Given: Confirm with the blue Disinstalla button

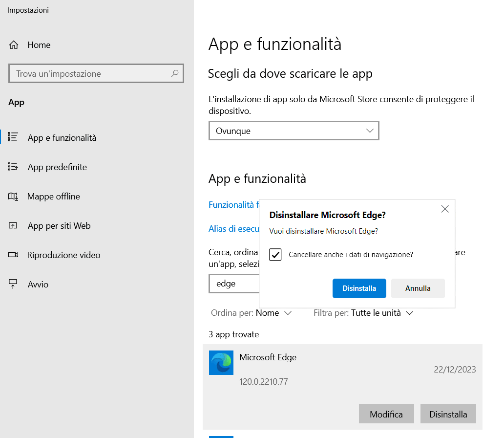Looking at the screenshot, I should pos(359,288).
